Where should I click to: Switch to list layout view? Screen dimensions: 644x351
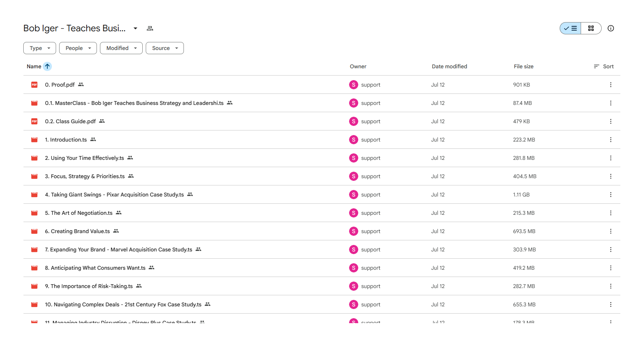click(570, 28)
